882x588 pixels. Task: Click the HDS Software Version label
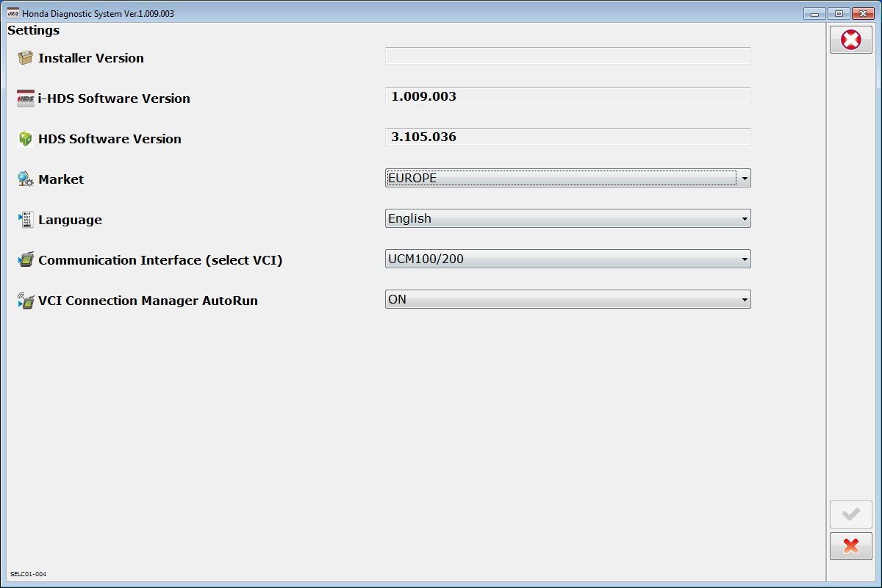pos(110,139)
